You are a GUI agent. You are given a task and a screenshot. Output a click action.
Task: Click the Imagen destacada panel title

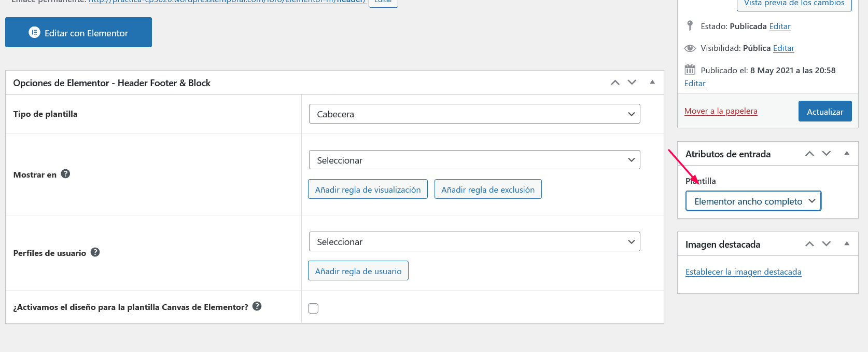point(723,245)
